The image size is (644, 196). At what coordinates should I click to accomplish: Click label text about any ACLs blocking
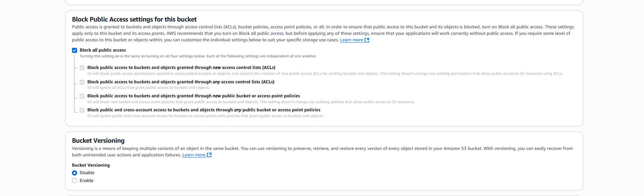[181, 82]
